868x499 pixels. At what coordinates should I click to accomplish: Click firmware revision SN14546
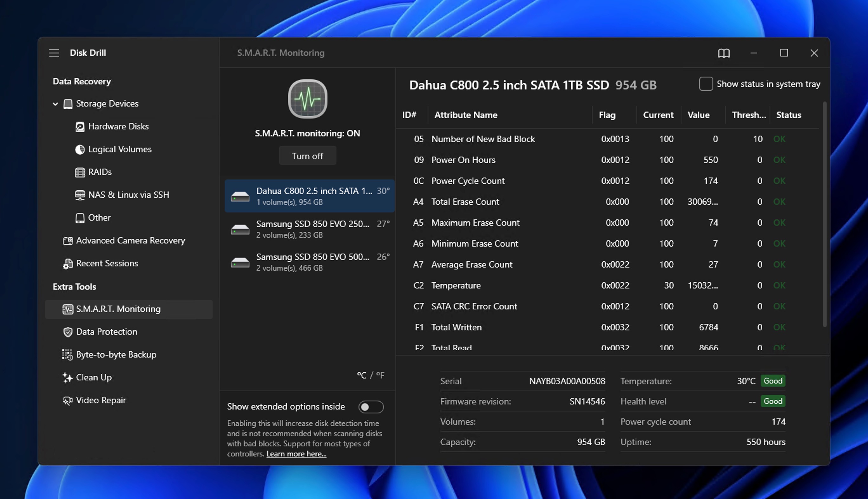point(587,401)
